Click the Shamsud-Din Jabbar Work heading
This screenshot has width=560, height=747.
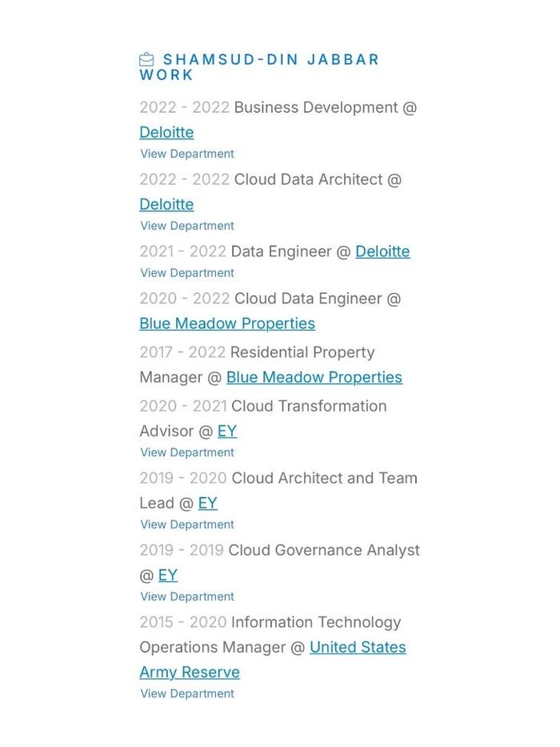[259, 67]
